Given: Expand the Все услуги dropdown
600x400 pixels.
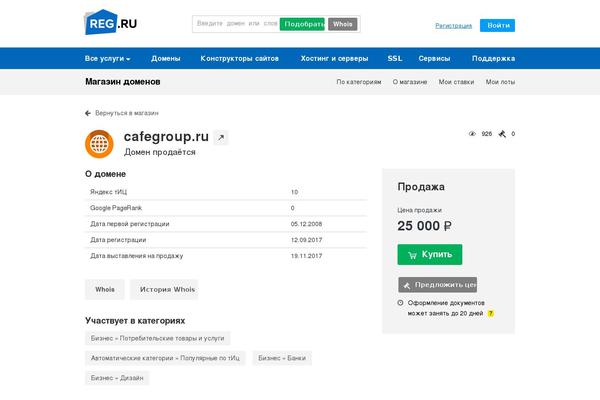Looking at the screenshot, I should (108, 59).
